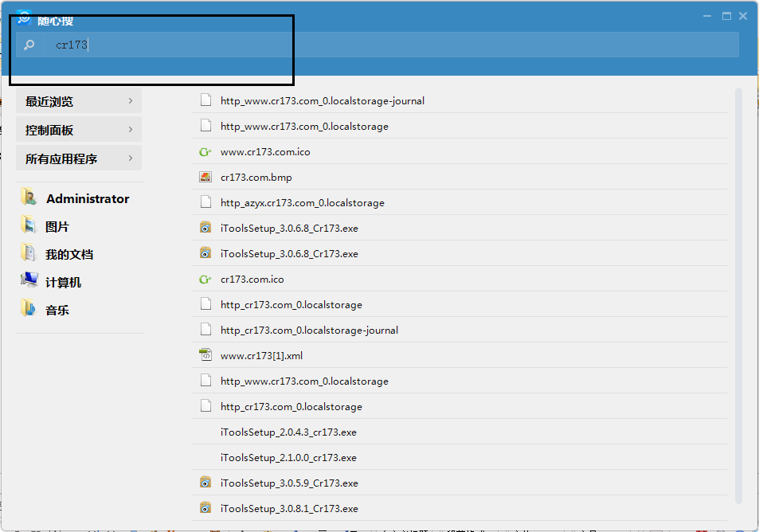
Task: Click file icon of http_cr173.com_0.localstorage-journal
Action: (x=205, y=329)
